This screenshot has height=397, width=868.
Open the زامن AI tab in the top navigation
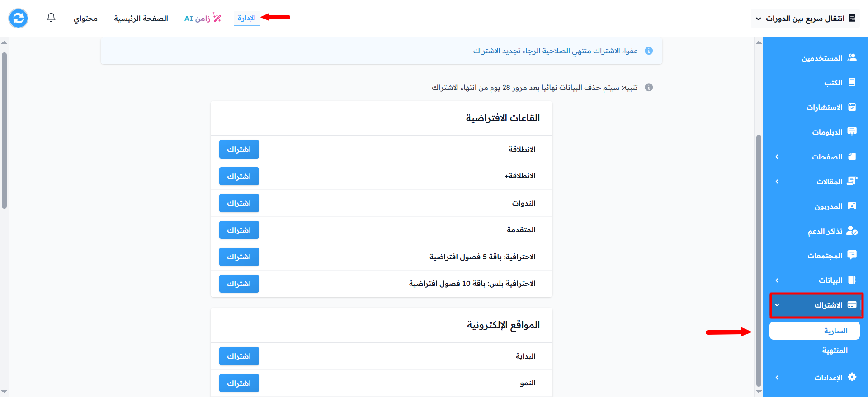point(203,18)
